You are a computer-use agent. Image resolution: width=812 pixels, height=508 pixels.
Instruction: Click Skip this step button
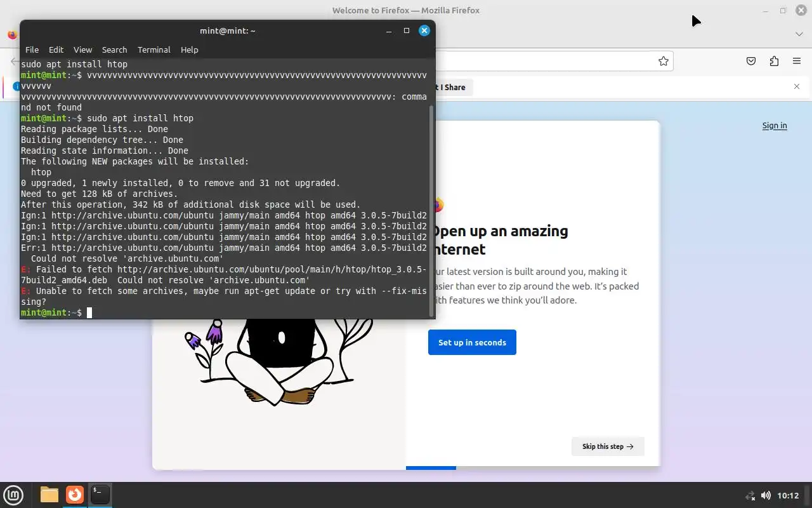pos(608,446)
